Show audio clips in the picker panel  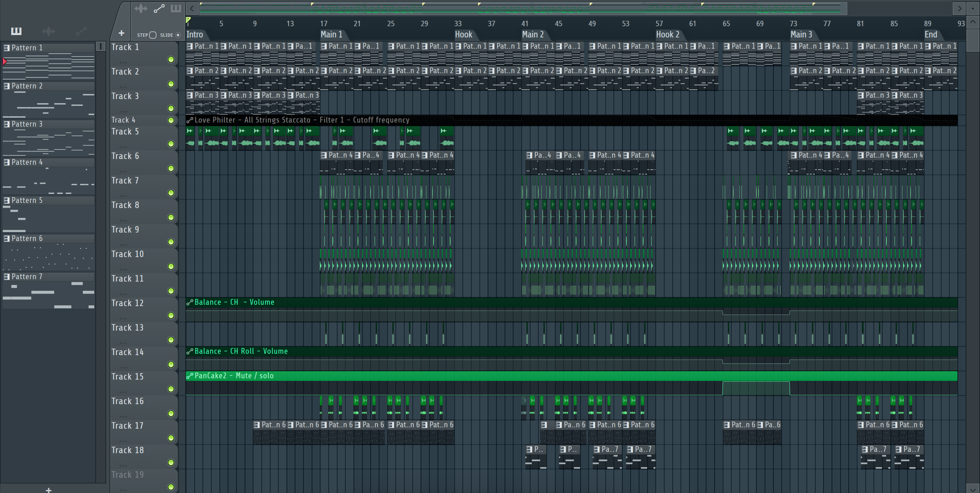coord(49,31)
